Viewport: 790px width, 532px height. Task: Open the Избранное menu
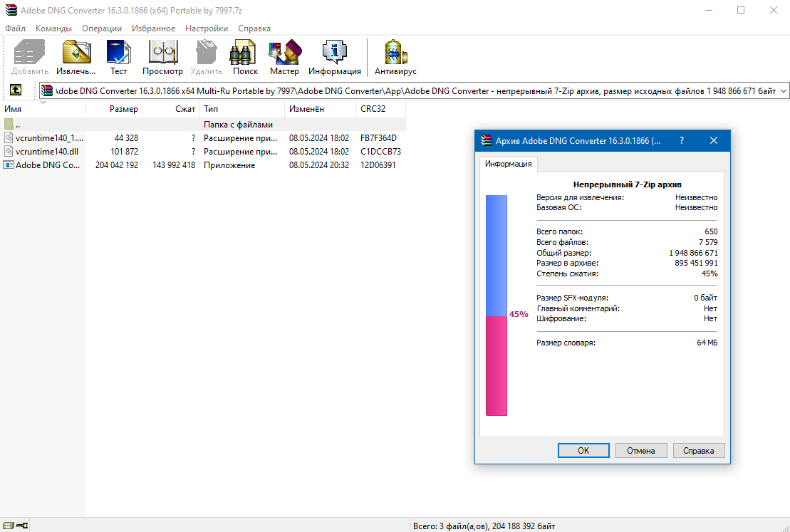[154, 28]
